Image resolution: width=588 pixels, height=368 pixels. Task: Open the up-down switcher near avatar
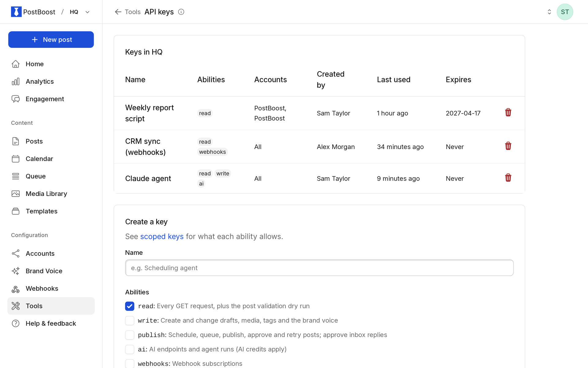pyautogui.click(x=549, y=12)
